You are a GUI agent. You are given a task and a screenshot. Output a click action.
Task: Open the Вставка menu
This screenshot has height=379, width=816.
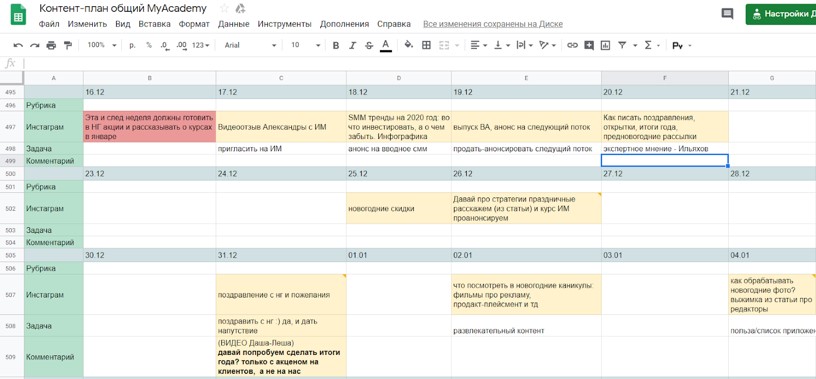(x=154, y=24)
